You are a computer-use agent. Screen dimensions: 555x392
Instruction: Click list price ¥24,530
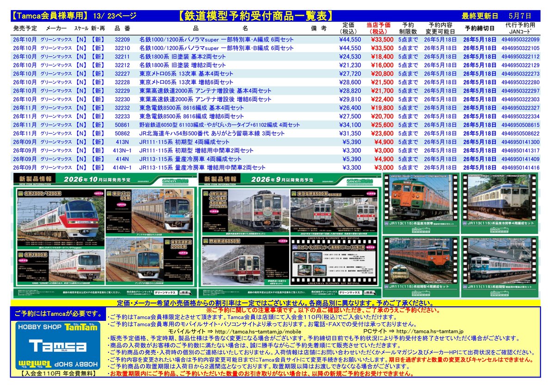click(351, 56)
